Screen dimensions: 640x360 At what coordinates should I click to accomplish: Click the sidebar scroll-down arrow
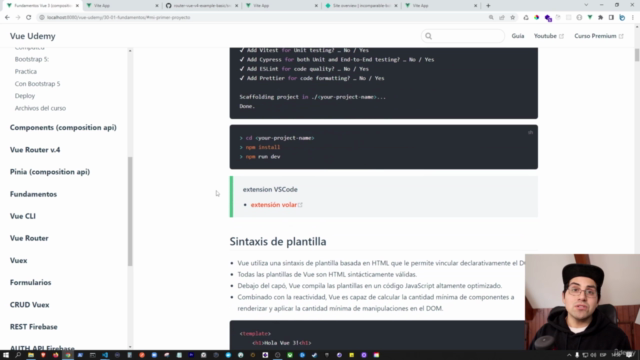[130, 347]
